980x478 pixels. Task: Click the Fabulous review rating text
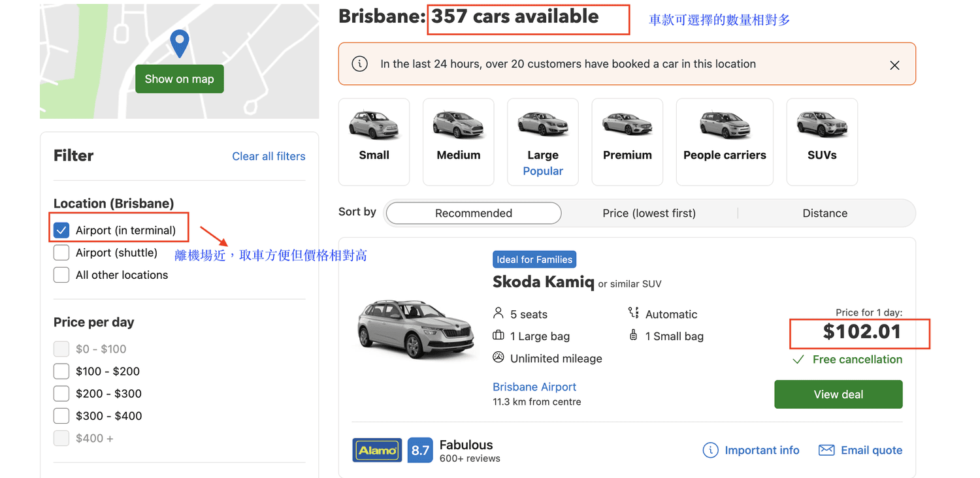pyautogui.click(x=466, y=445)
